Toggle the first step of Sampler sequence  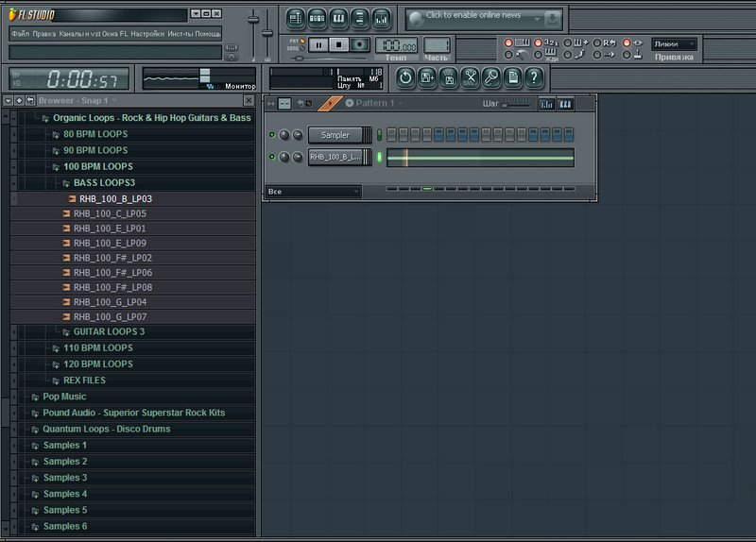click(393, 135)
